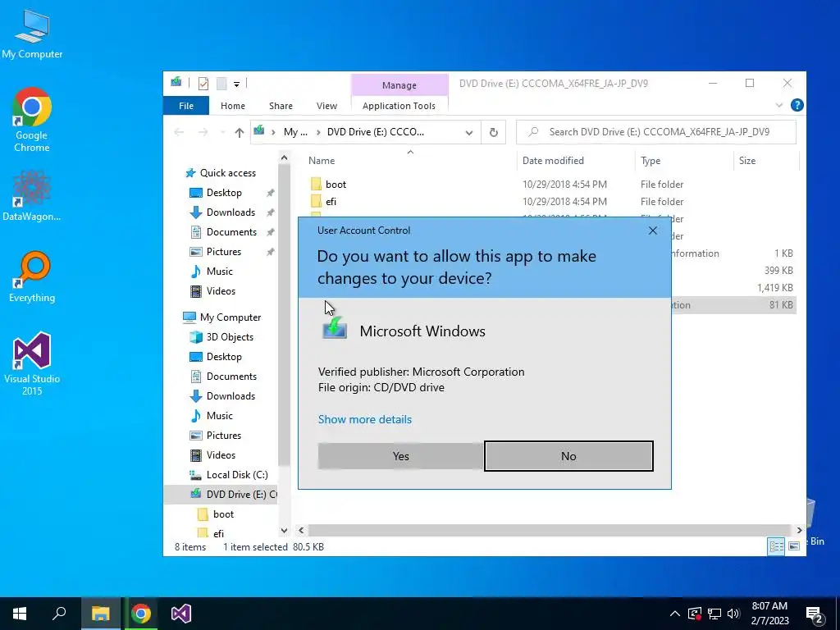This screenshot has height=630, width=840.
Task: Open 3D Objects in navigation pane
Action: click(230, 337)
